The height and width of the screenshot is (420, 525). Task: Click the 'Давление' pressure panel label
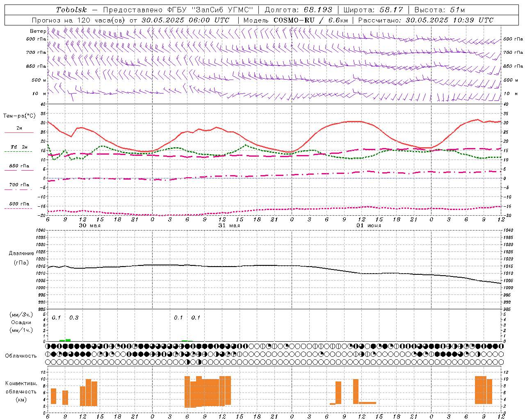(21, 253)
